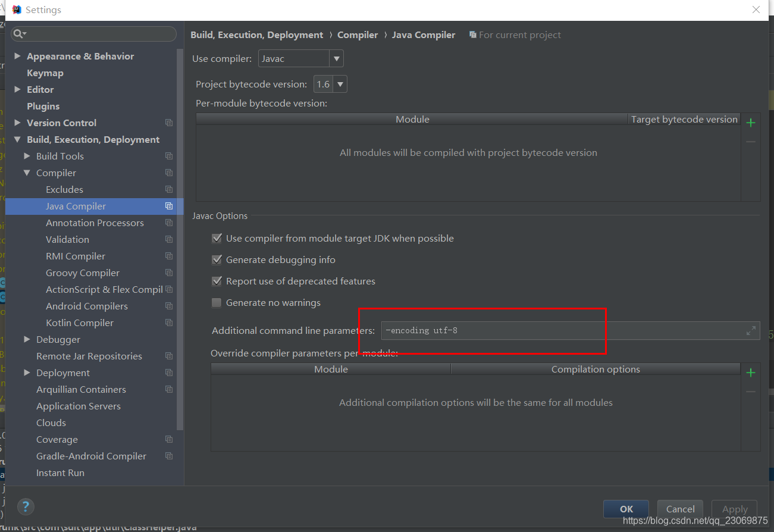774x532 pixels.
Task: Select Plugins in settings tree
Action: [x=43, y=106]
